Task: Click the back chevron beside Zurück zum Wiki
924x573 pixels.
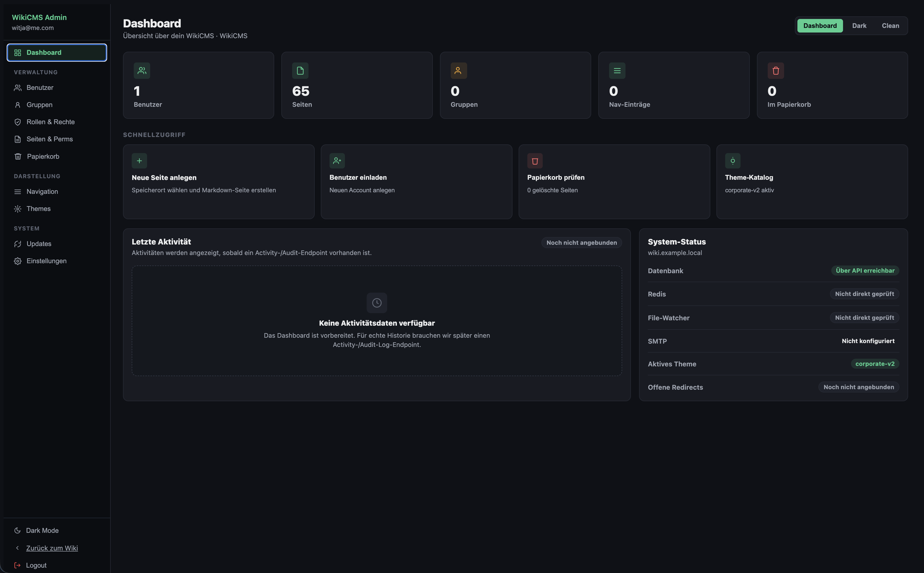Action: [17, 548]
